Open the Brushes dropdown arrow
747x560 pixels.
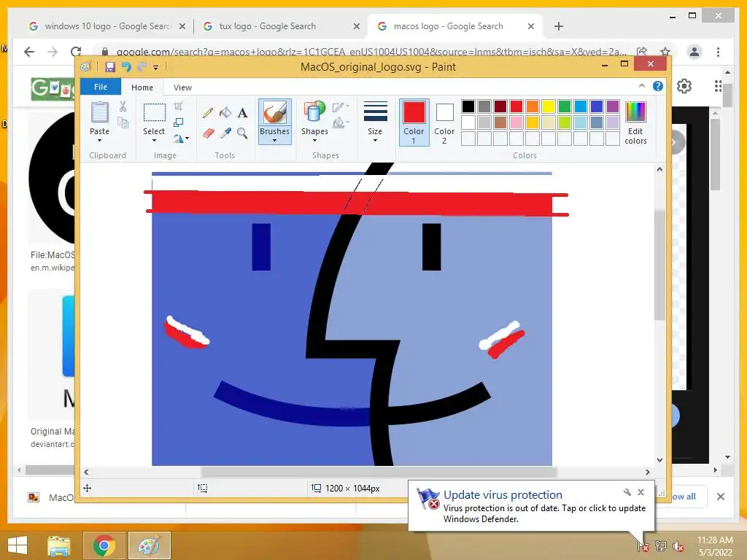[x=274, y=141]
